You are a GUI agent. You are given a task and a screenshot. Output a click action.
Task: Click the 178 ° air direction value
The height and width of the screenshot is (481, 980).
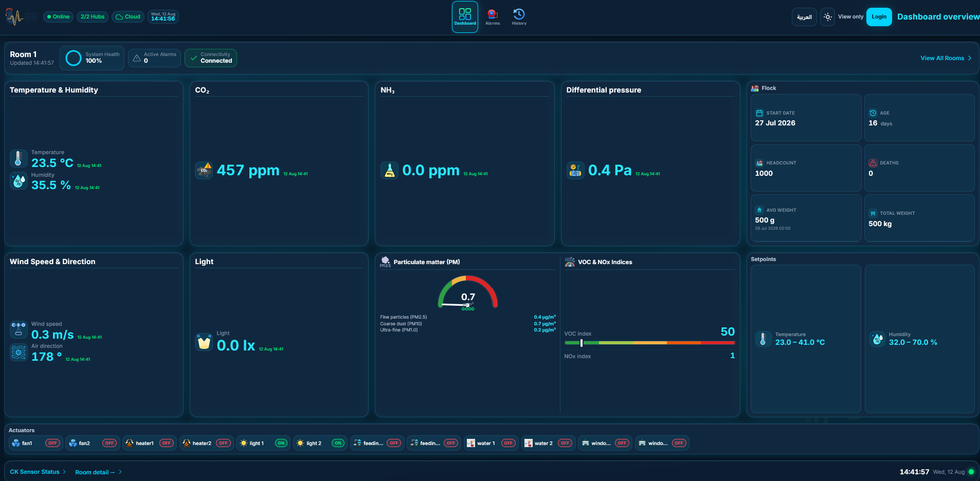47,357
